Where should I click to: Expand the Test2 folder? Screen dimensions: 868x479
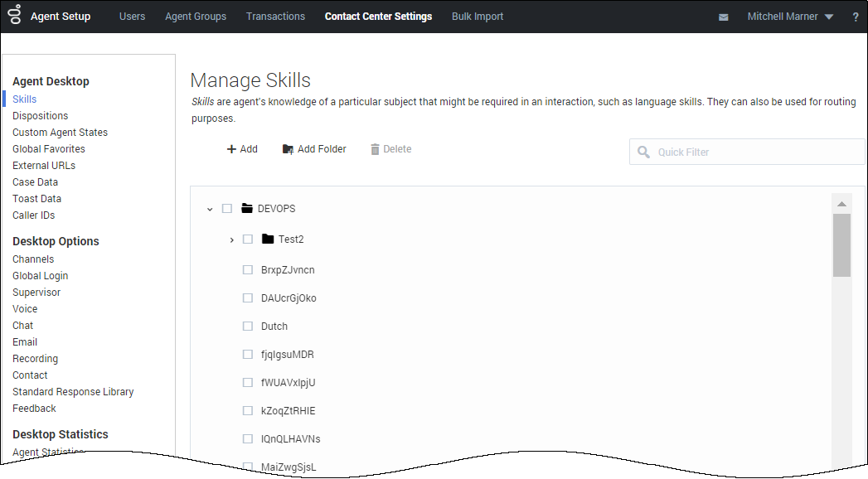[231, 239]
